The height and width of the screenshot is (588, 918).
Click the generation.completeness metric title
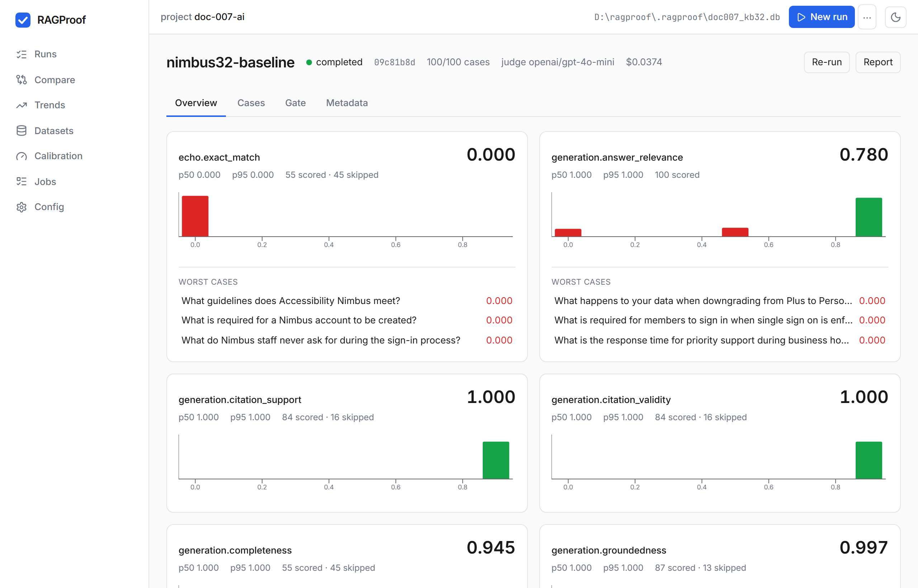pos(235,550)
